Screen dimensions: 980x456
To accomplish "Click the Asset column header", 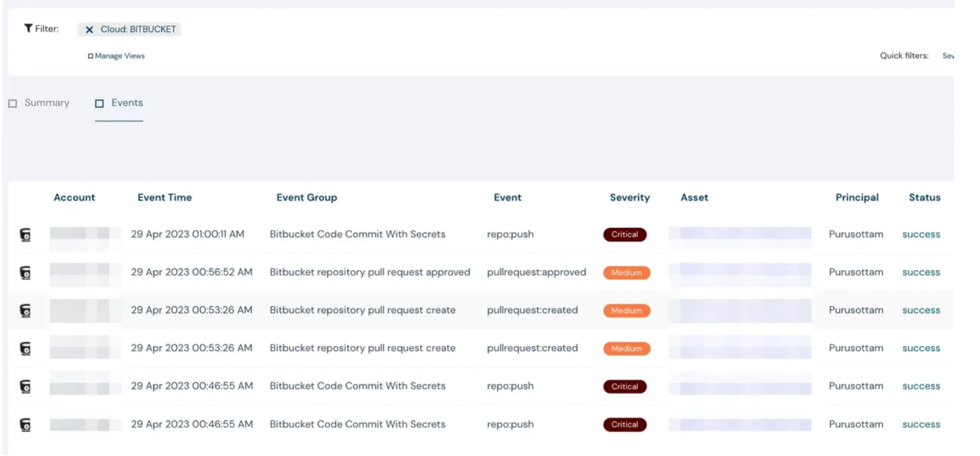I will click(694, 198).
